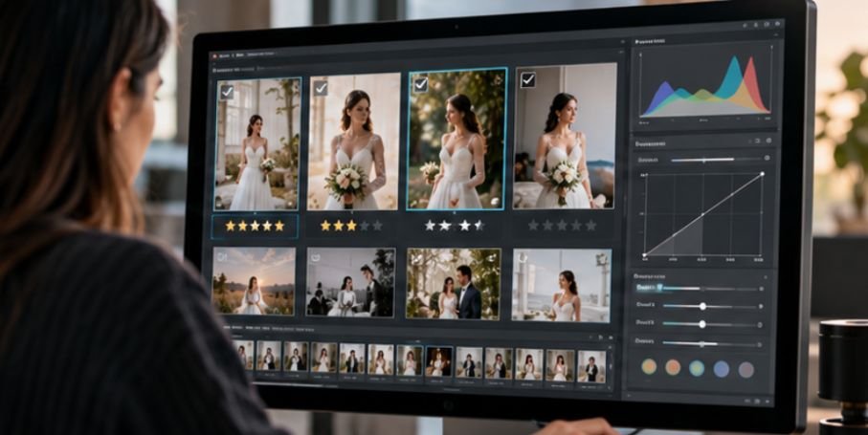Select the indoor bride photo with no star rating

(565, 136)
